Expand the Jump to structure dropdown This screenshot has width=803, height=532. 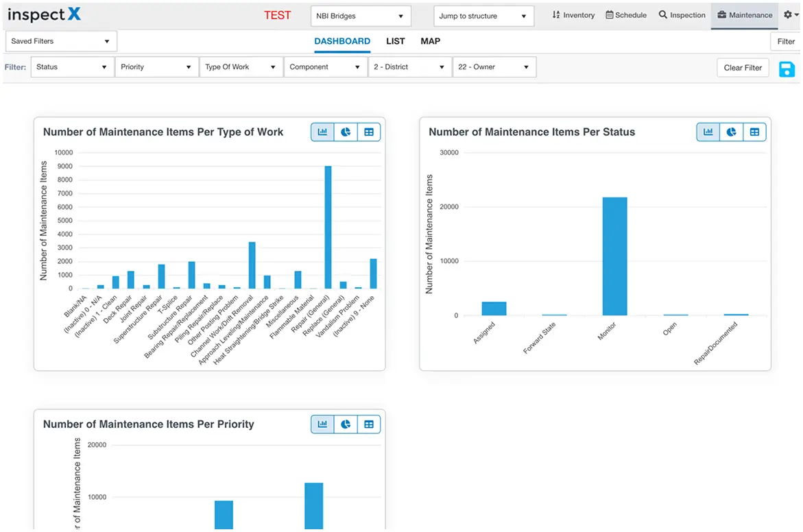(483, 15)
